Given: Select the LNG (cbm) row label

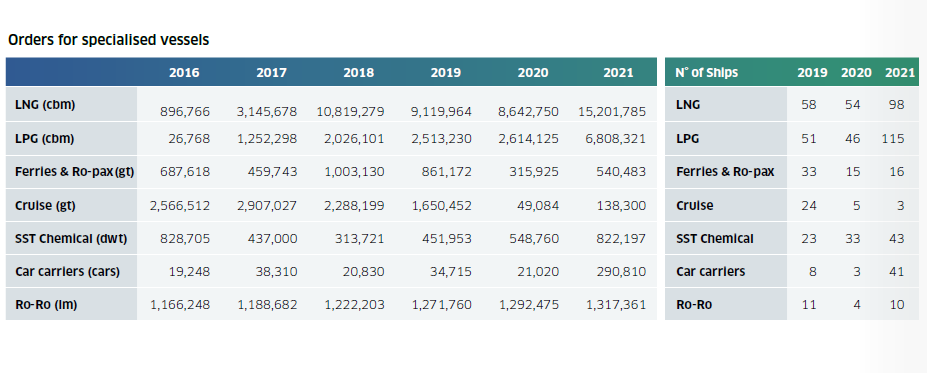Looking at the screenshot, I should click(x=45, y=105).
